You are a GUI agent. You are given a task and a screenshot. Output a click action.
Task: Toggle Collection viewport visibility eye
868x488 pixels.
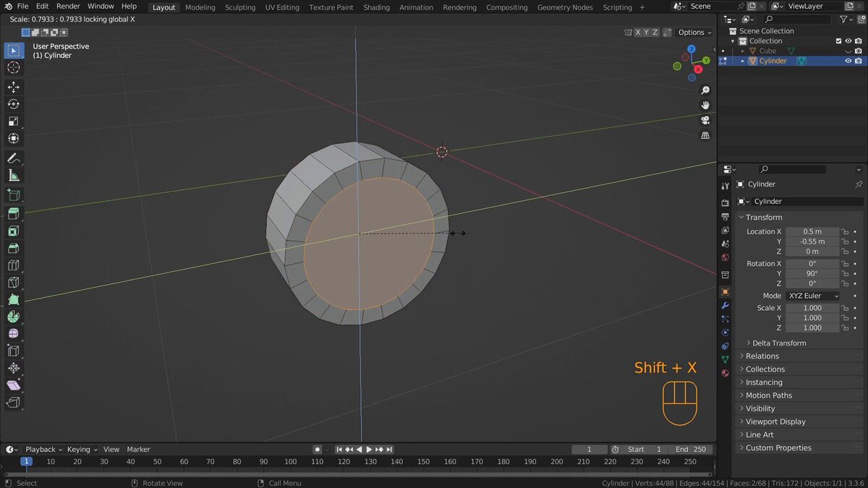[848, 41]
